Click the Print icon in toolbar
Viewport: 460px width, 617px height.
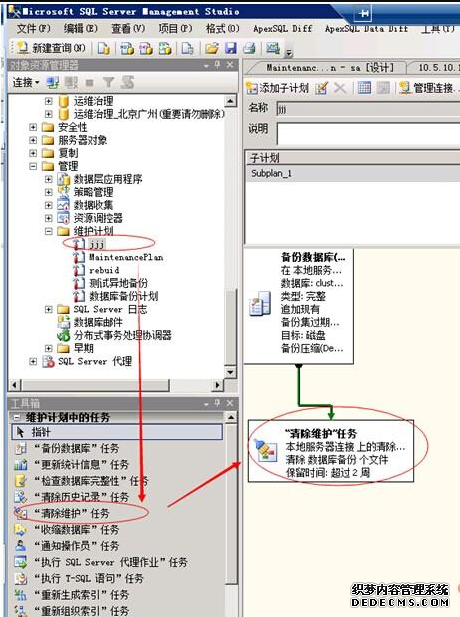coord(249,48)
